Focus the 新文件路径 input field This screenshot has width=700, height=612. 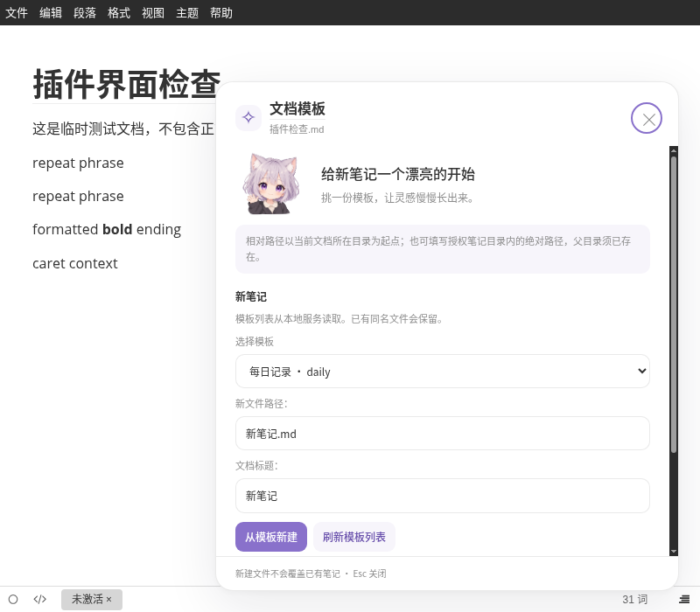[443, 433]
